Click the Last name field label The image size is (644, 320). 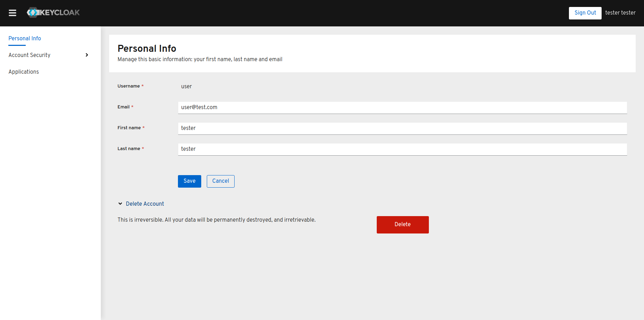pyautogui.click(x=129, y=149)
